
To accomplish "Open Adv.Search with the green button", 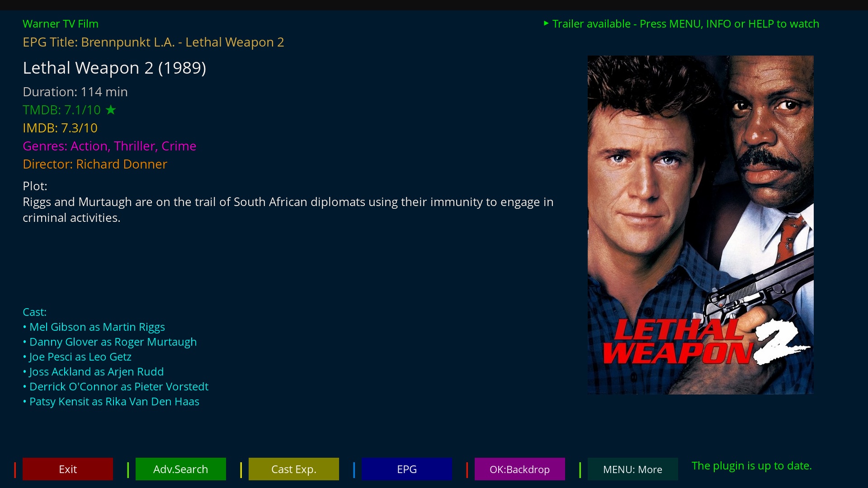I will click(181, 469).
